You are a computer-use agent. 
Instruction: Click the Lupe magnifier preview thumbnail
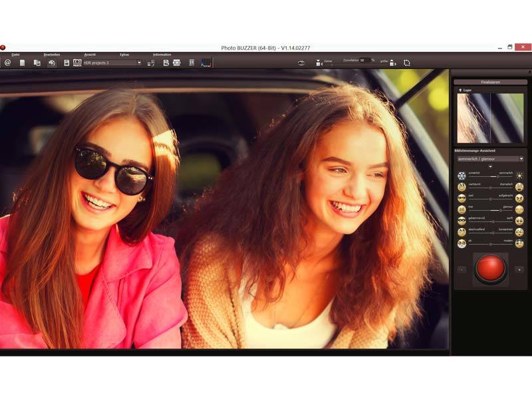point(490,118)
